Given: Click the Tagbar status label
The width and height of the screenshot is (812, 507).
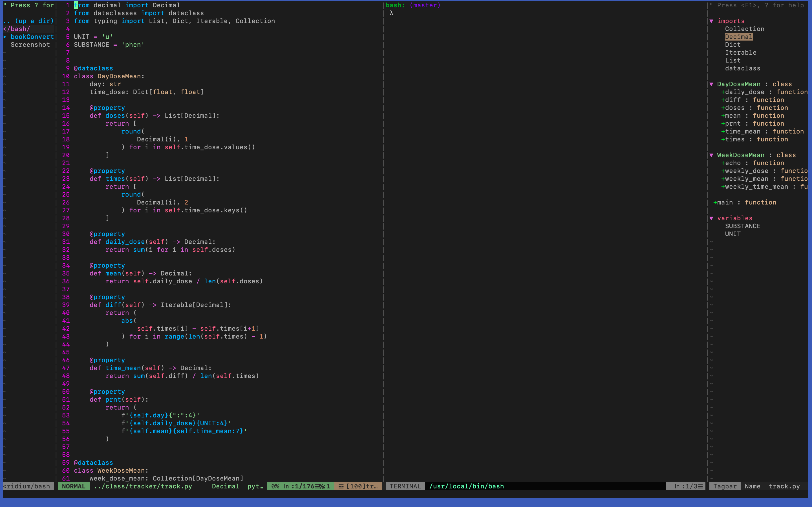Looking at the screenshot, I should click(724, 486).
